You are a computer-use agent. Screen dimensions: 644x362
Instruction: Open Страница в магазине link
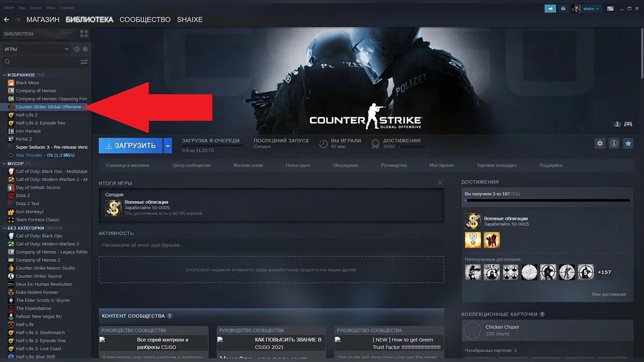point(128,165)
